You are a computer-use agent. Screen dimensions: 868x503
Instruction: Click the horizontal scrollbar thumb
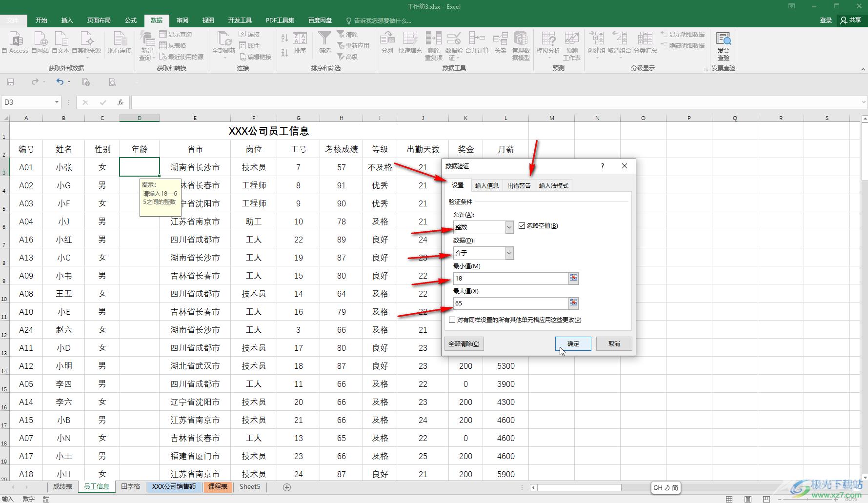click(x=579, y=487)
